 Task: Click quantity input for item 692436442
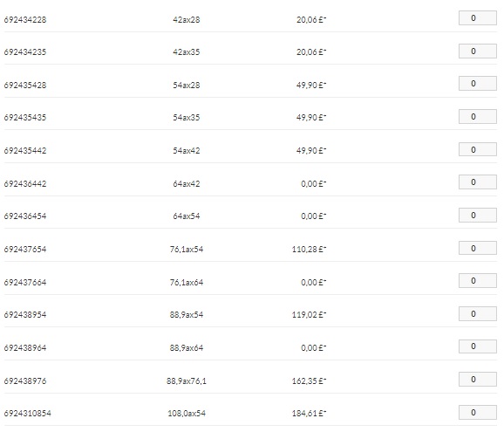[x=478, y=182]
